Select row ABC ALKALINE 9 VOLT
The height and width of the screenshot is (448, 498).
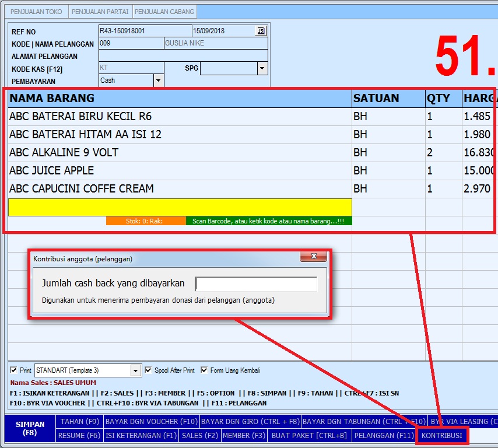(180, 153)
